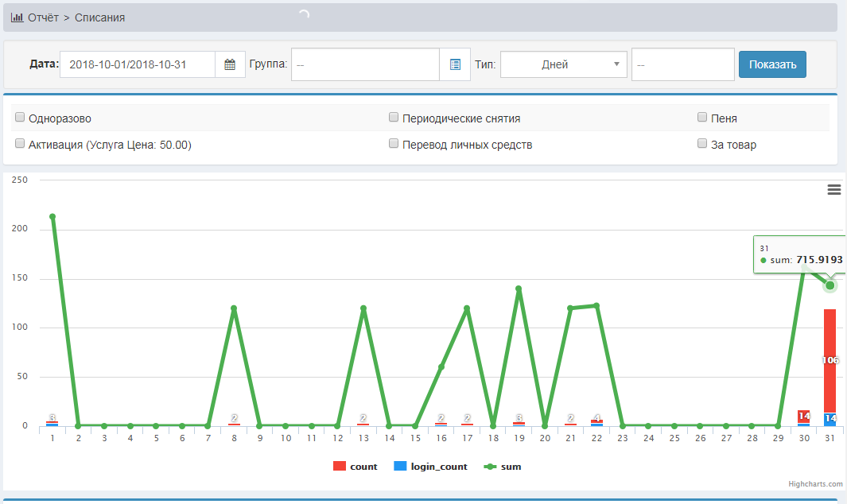Focus the date range input field
This screenshot has width=847, height=504.
pyautogui.click(x=137, y=65)
